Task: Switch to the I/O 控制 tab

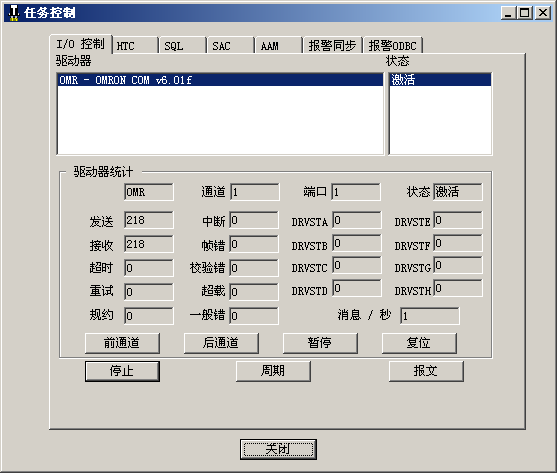Action: click(x=81, y=44)
